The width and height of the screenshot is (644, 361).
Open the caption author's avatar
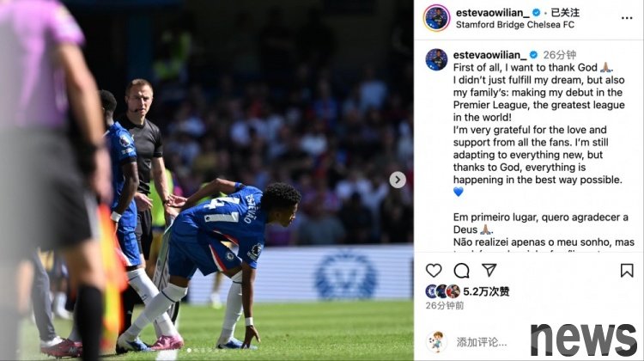click(436, 59)
